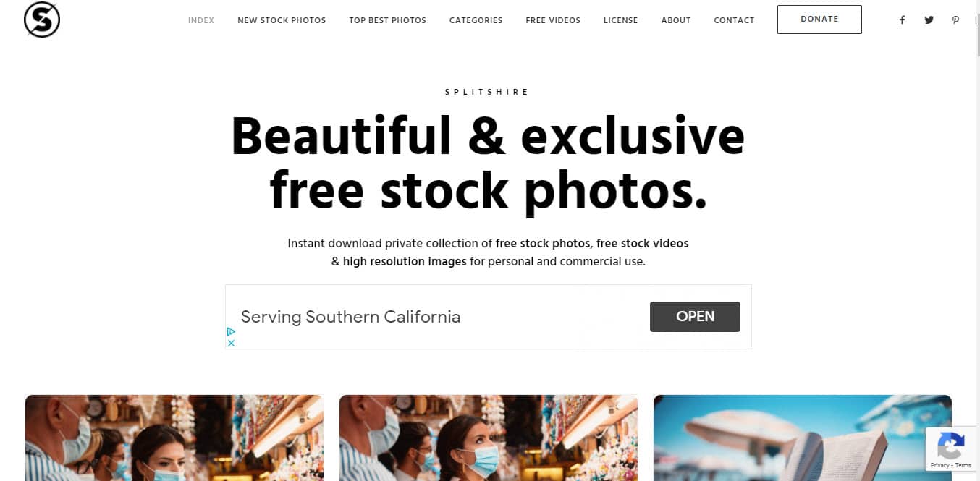
Task: Open the Facebook social icon
Action: (902, 20)
